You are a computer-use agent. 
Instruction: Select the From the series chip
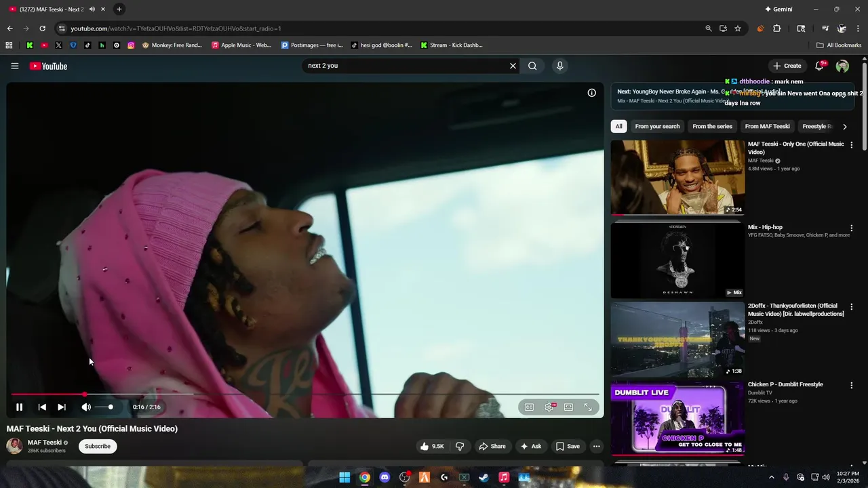[712, 126]
